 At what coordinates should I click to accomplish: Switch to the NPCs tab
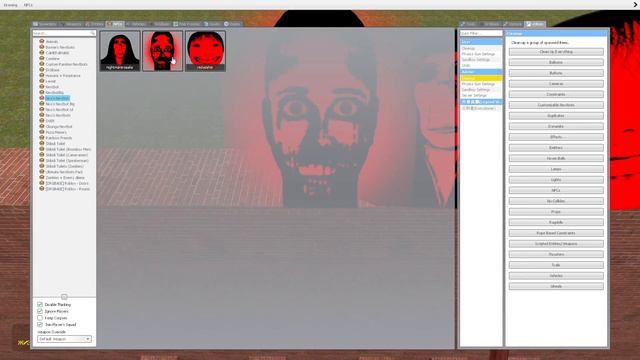[x=115, y=24]
